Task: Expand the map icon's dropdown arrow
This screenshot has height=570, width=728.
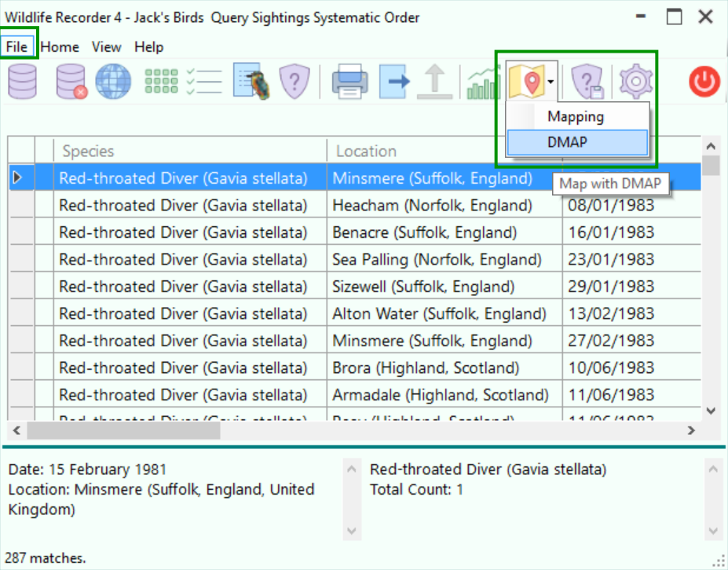Action: pyautogui.click(x=551, y=82)
